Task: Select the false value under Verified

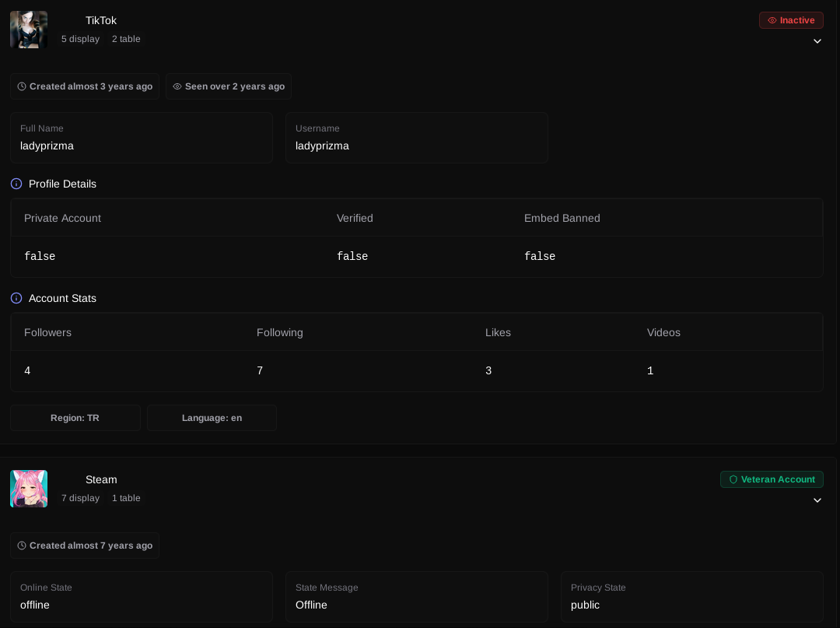Action: (352, 256)
